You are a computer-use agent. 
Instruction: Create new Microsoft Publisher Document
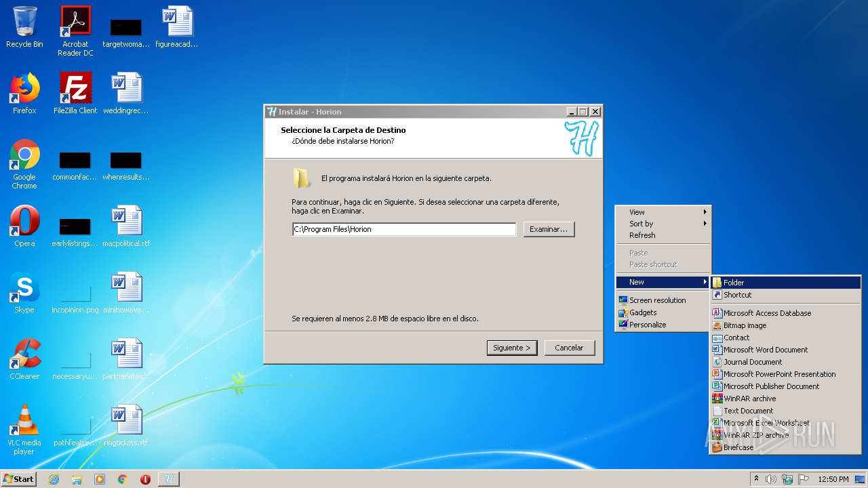point(785,386)
